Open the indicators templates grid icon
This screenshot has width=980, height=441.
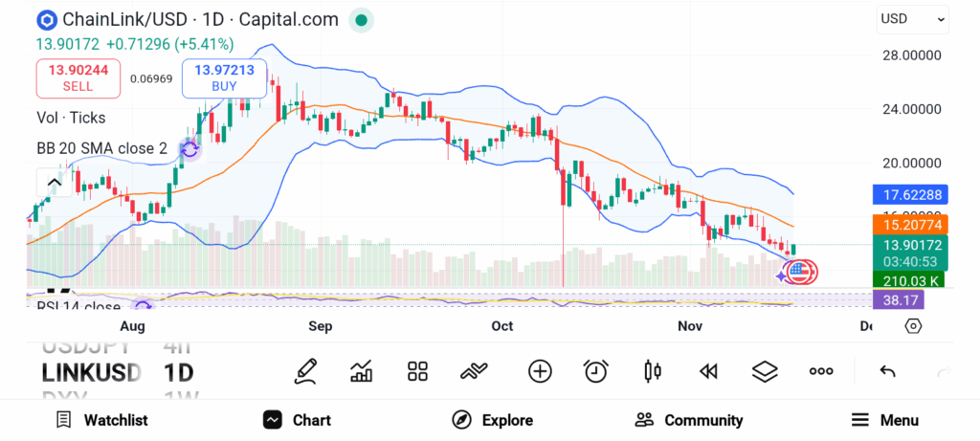417,371
